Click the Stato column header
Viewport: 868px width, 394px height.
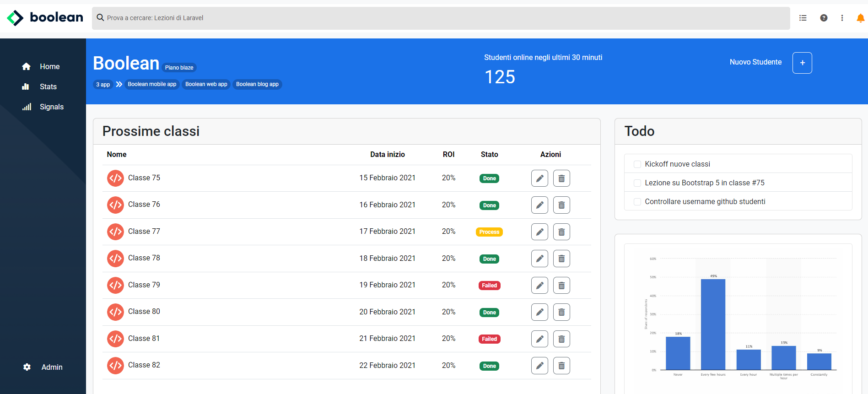pos(489,155)
